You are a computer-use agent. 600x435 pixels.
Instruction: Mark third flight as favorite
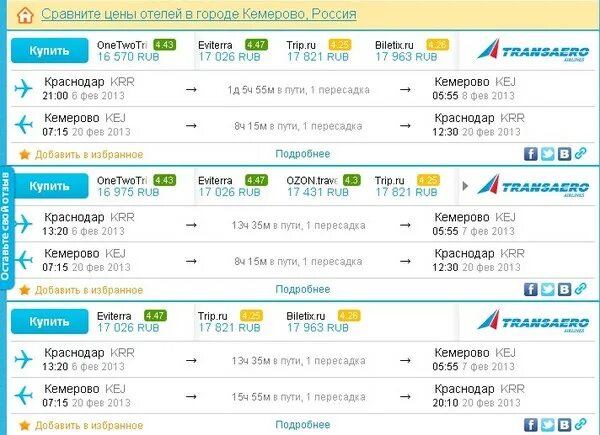(x=24, y=425)
